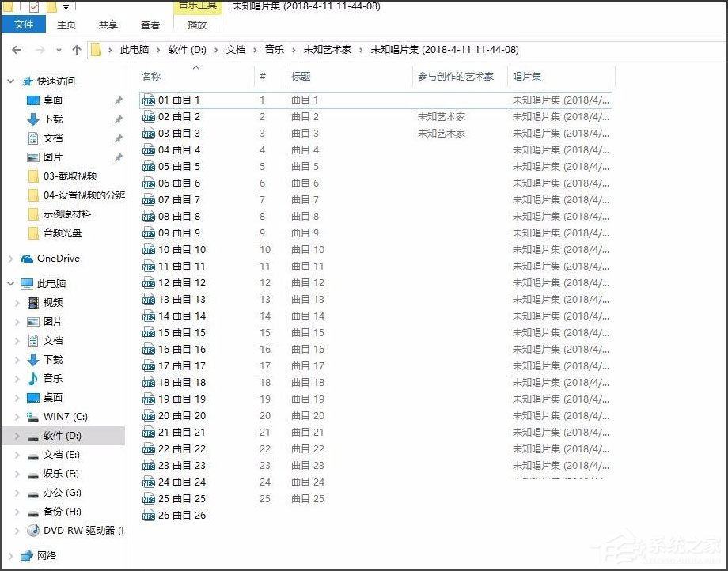The height and width of the screenshot is (571, 728).
Task: Unpin 下载 from quick access
Action: pos(119,119)
